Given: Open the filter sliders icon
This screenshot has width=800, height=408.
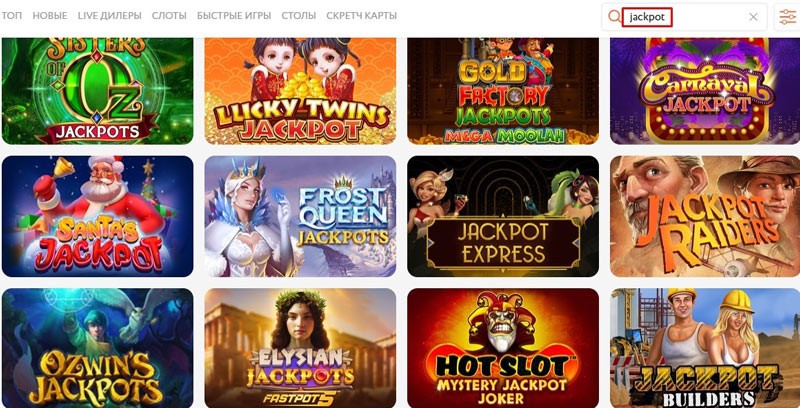Looking at the screenshot, I should [787, 17].
